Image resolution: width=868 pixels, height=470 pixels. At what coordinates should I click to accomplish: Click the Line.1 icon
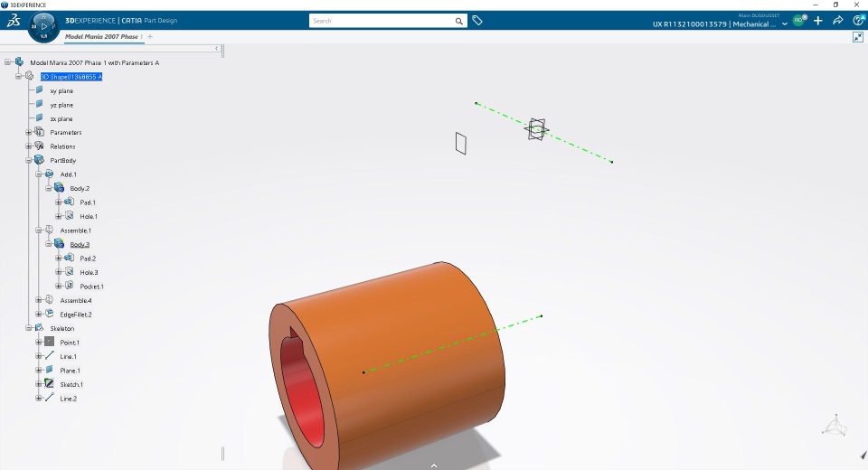49,356
